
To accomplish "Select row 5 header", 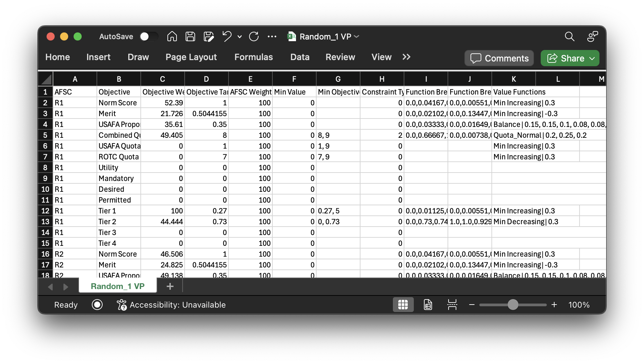I will pos(45,135).
